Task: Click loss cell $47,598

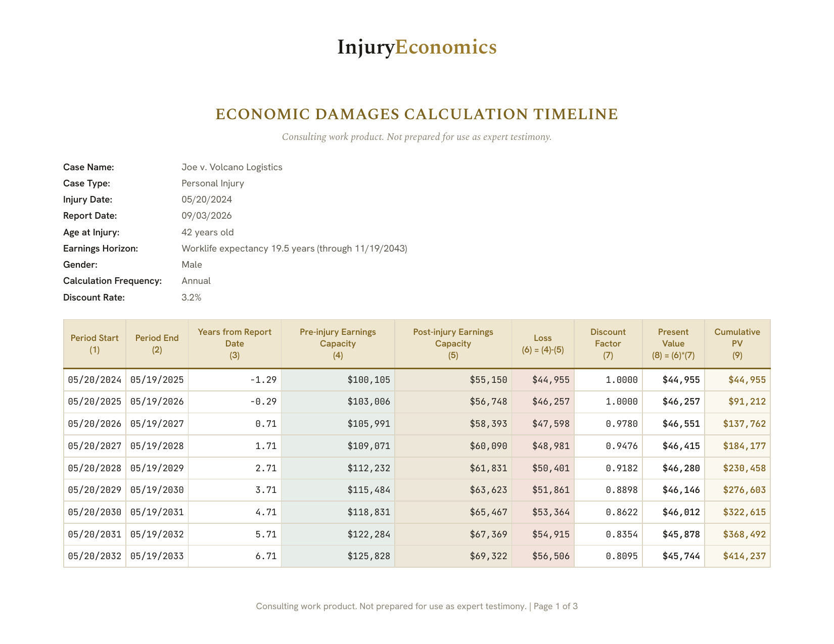Action: (x=543, y=424)
